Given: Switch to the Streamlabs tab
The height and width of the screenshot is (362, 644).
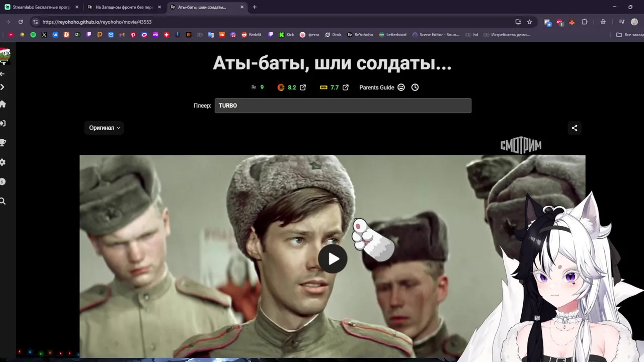Looking at the screenshot, I should pos(41,7).
